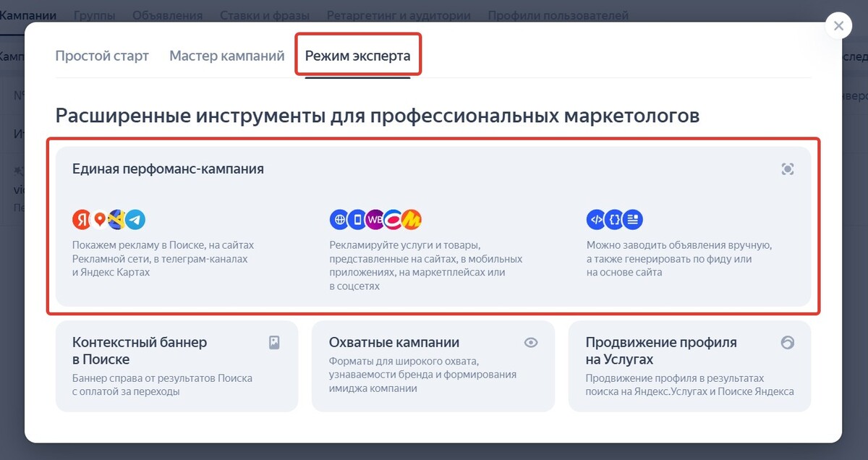Select the Охватные кампании card title
Viewport: 868px width, 460px height.
(394, 342)
